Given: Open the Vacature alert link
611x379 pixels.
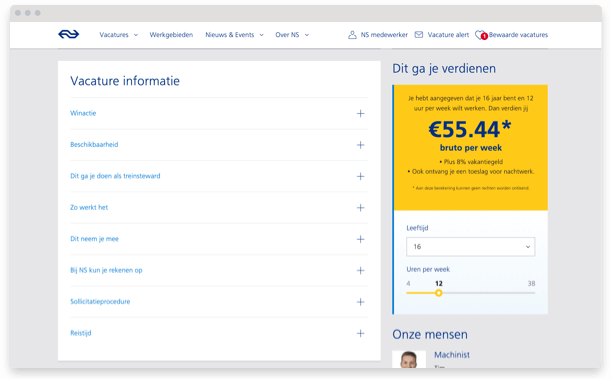Looking at the screenshot, I should coord(448,35).
